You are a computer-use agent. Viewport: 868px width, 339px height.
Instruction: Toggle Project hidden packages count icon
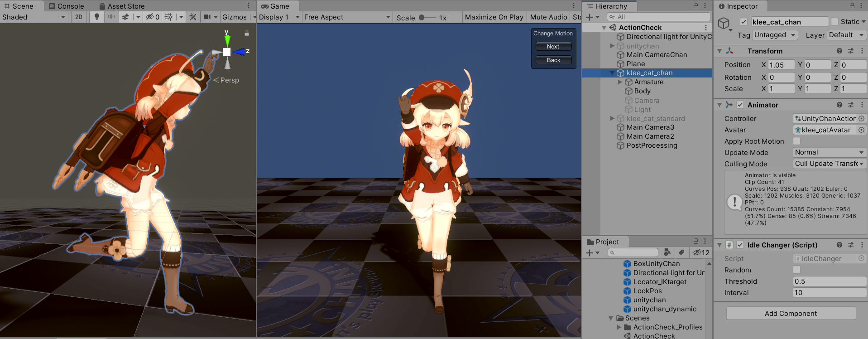click(701, 252)
